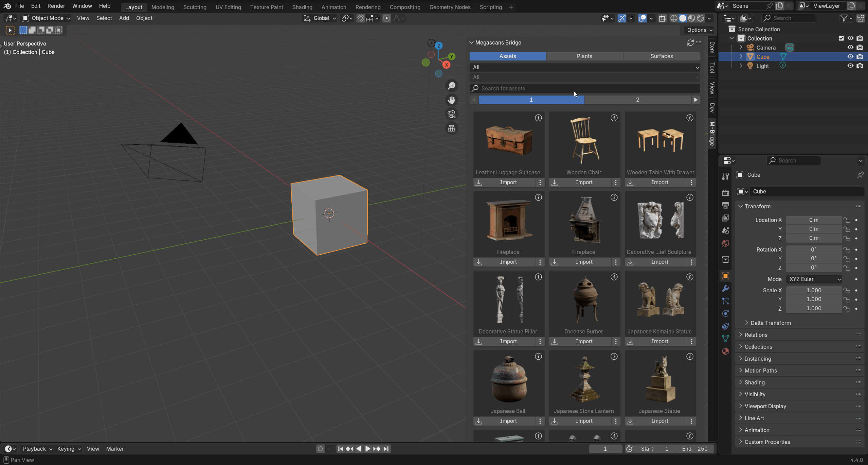Image resolution: width=868 pixels, height=465 pixels.
Task: Import the Leather Luggage Suitcase asset
Action: [x=508, y=183]
